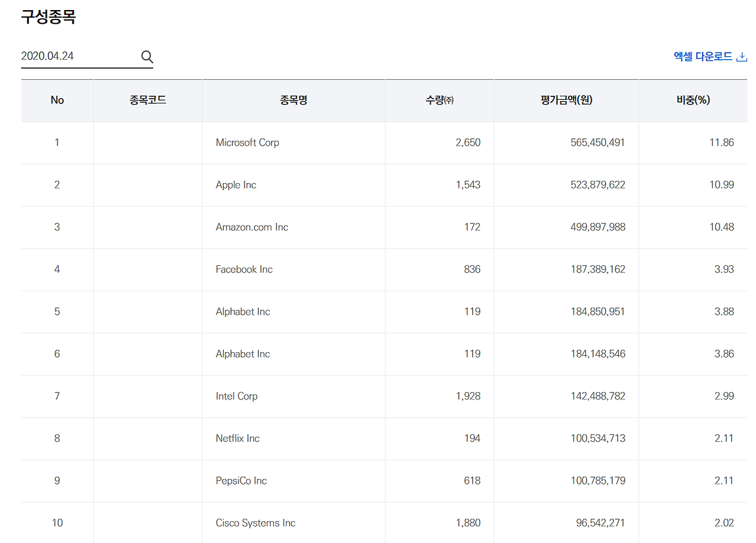
Task: Click the 수량(주) column header
Action: point(439,100)
